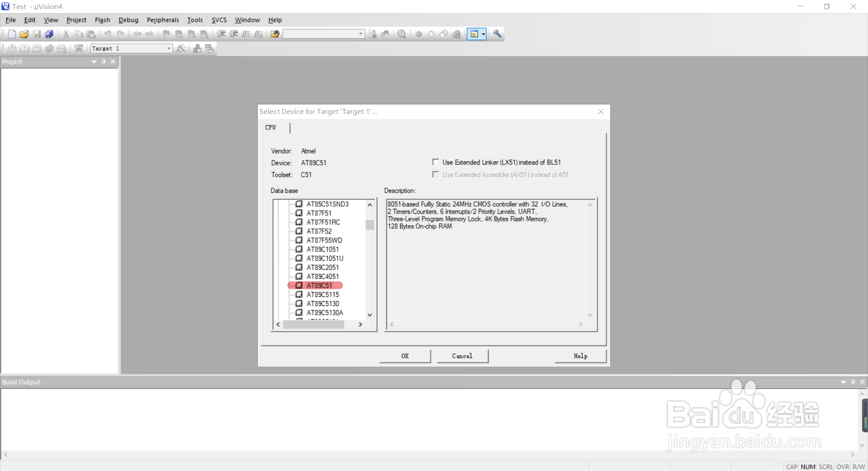Toggle the Project Window toolbar button

click(474, 34)
